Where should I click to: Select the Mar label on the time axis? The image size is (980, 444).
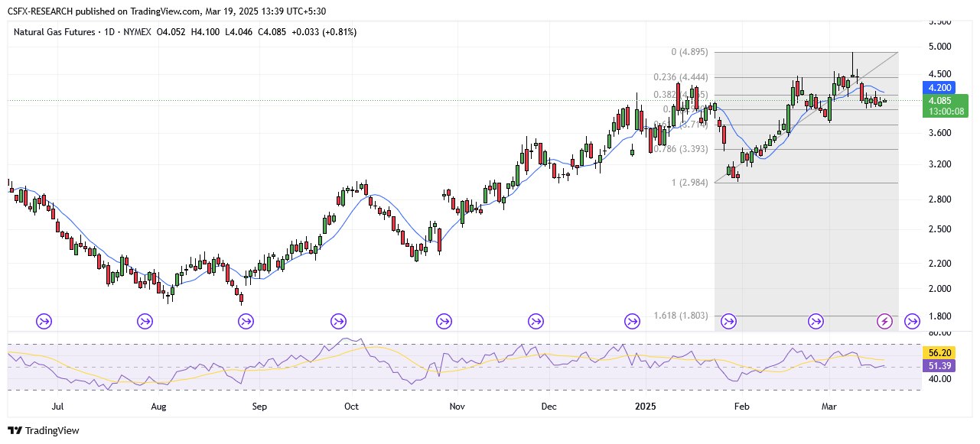829,407
